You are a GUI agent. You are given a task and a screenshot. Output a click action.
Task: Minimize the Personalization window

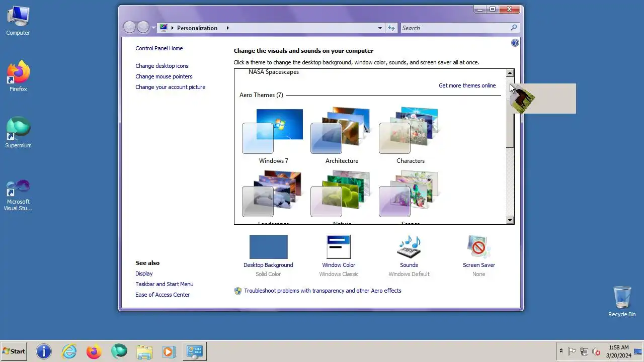(479, 9)
